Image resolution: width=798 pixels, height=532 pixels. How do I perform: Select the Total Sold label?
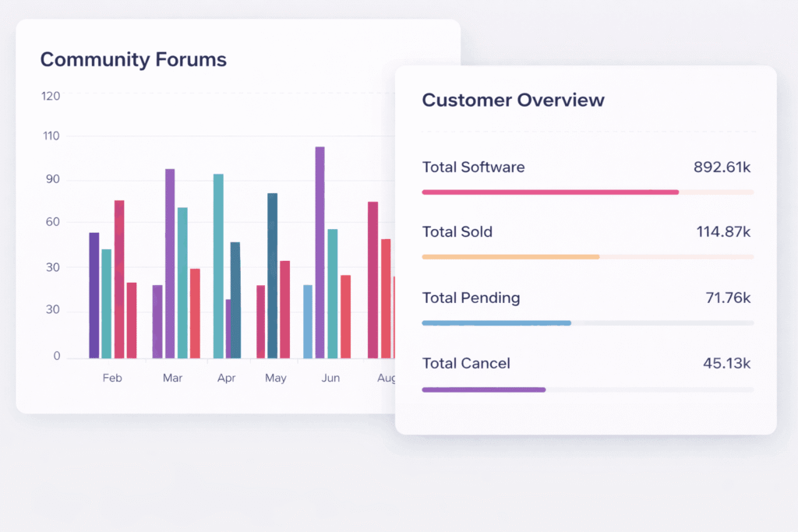point(457,231)
